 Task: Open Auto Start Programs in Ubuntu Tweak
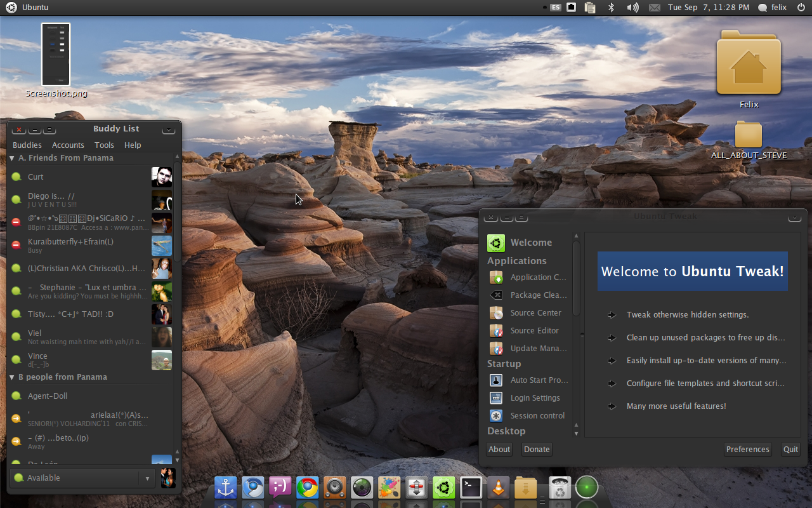click(528, 380)
